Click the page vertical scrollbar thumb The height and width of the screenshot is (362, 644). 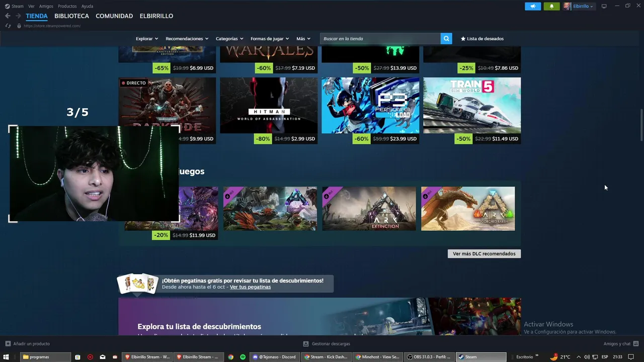[641, 125]
